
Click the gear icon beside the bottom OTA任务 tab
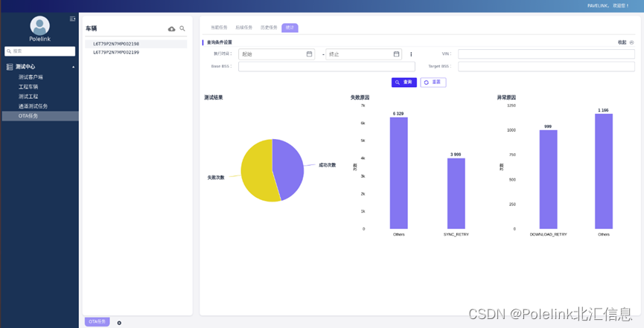coord(119,323)
